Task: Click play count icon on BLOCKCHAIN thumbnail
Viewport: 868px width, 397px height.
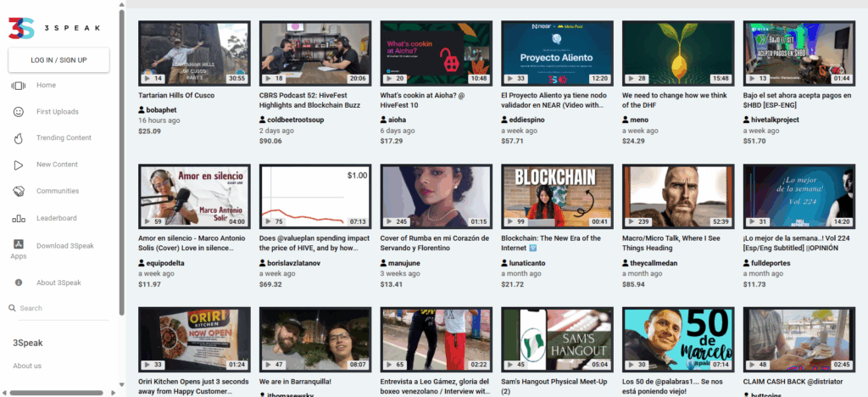Action: pyautogui.click(x=509, y=222)
